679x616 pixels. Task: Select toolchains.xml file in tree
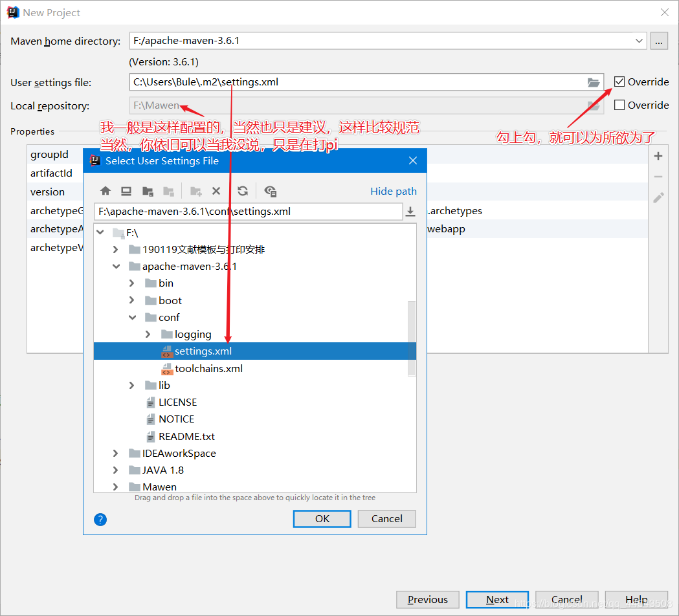click(208, 368)
